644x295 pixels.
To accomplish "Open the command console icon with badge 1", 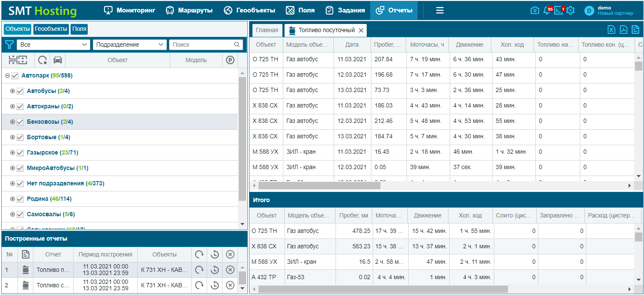I will [x=559, y=10].
